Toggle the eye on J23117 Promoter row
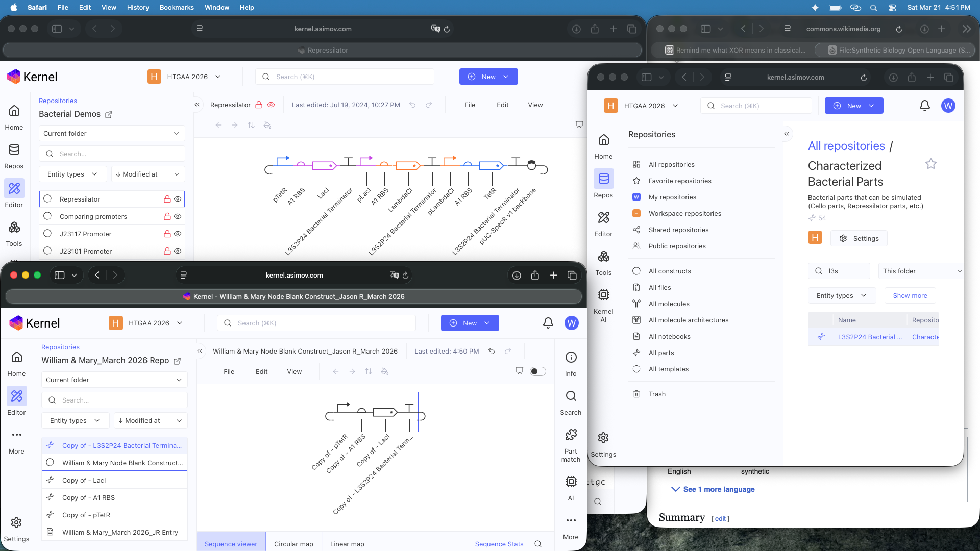The image size is (980, 551). 178,234
